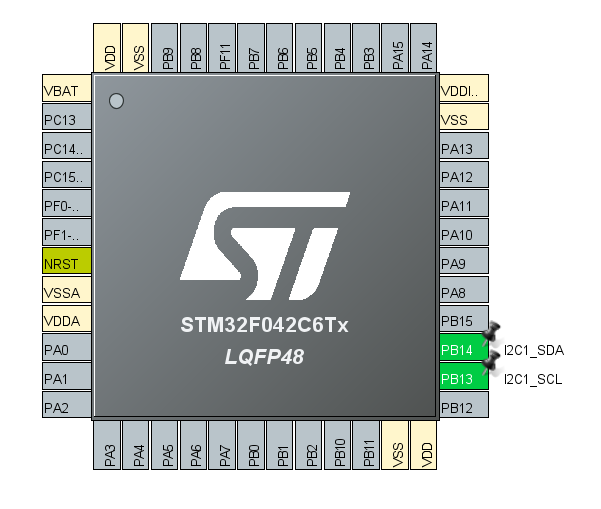Select pin PB2 on bottom row
Viewport: 601px width, 509px height.
pos(309,445)
